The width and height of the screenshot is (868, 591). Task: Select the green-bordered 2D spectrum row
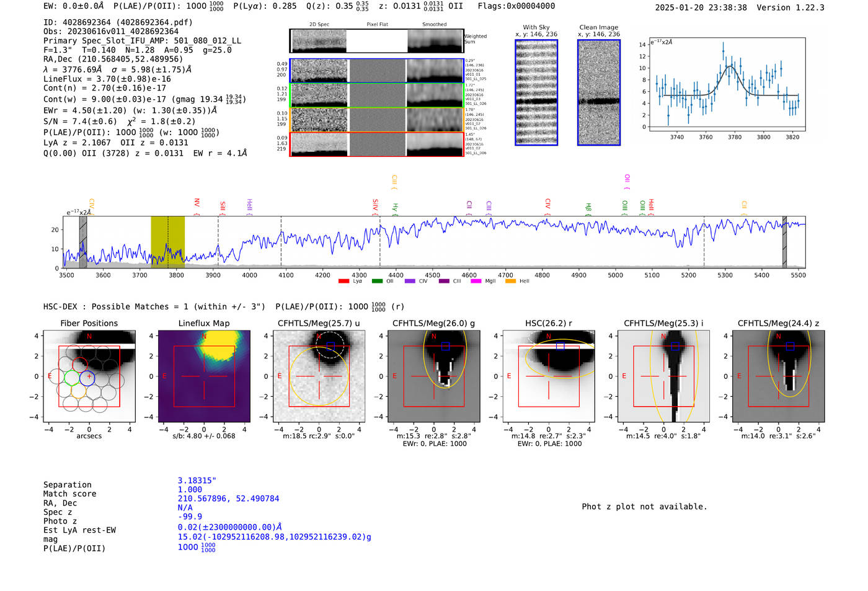[x=377, y=95]
